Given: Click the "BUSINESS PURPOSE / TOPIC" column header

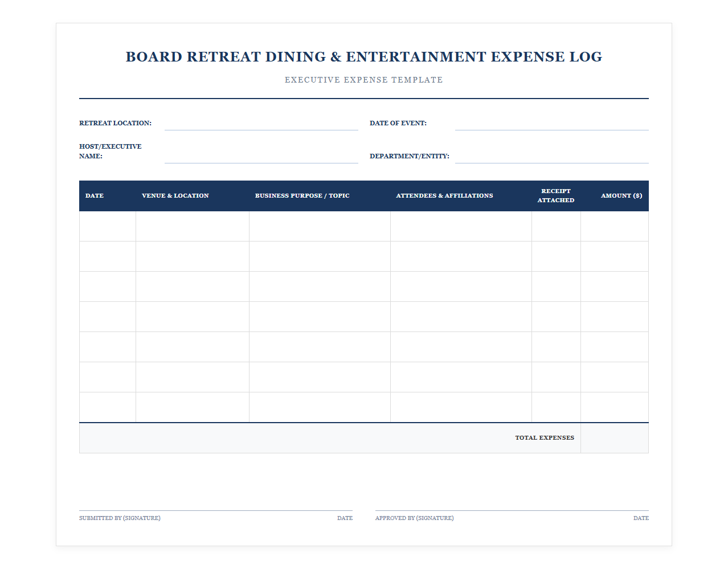Looking at the screenshot, I should tap(320, 196).
